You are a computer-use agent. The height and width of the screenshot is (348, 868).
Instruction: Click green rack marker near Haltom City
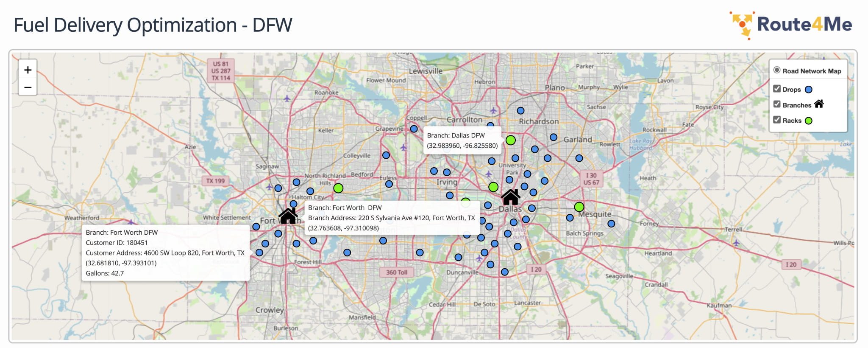click(338, 188)
